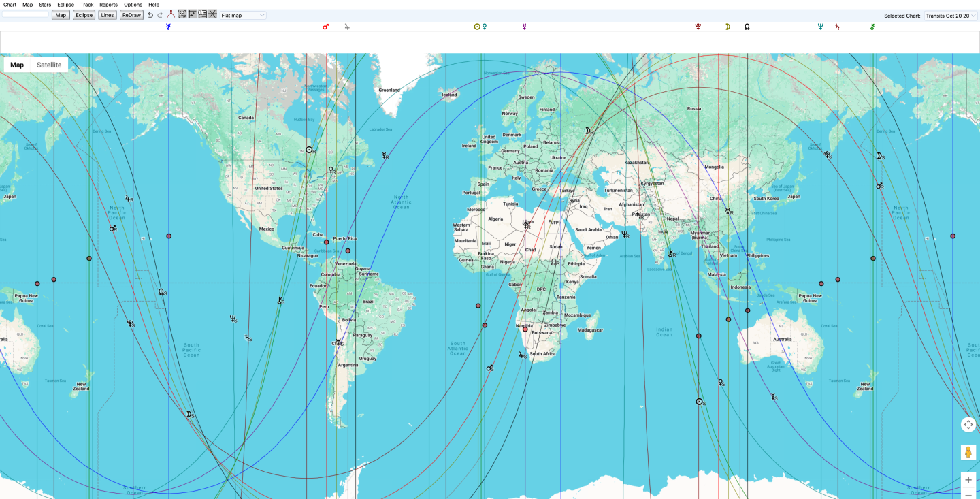This screenshot has width=980, height=499.
Task: Click the Sun rising marker over eastern Canada
Action: (310, 150)
